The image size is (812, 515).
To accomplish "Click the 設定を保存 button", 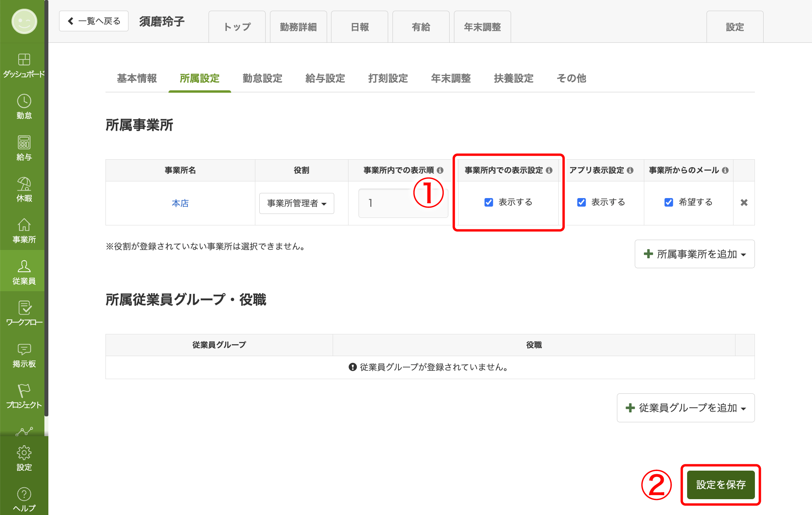I will [x=721, y=485].
